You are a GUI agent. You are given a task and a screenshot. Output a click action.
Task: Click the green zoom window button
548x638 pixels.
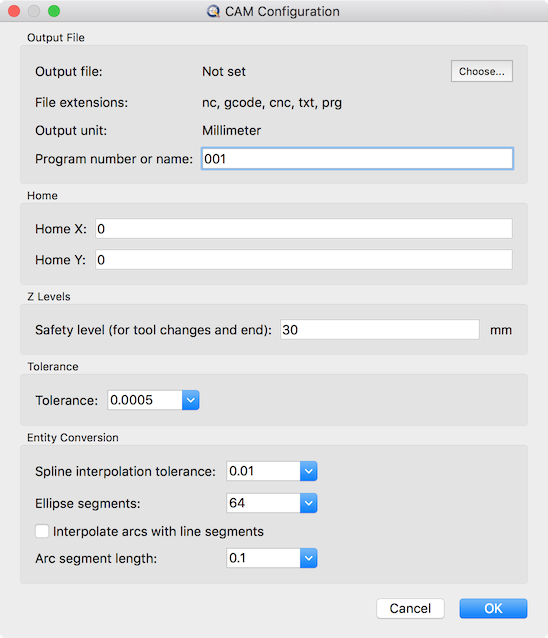pos(54,11)
